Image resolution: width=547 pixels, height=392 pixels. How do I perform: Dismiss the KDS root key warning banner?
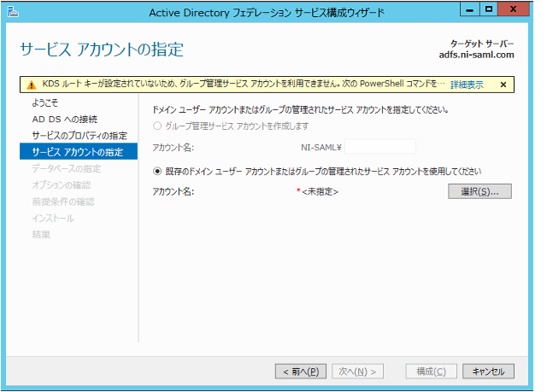[503, 85]
